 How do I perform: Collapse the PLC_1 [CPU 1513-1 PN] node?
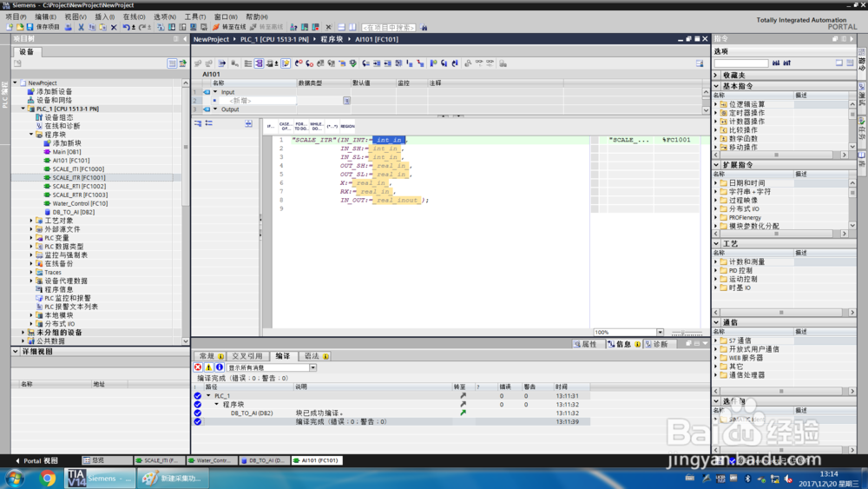[23, 109]
